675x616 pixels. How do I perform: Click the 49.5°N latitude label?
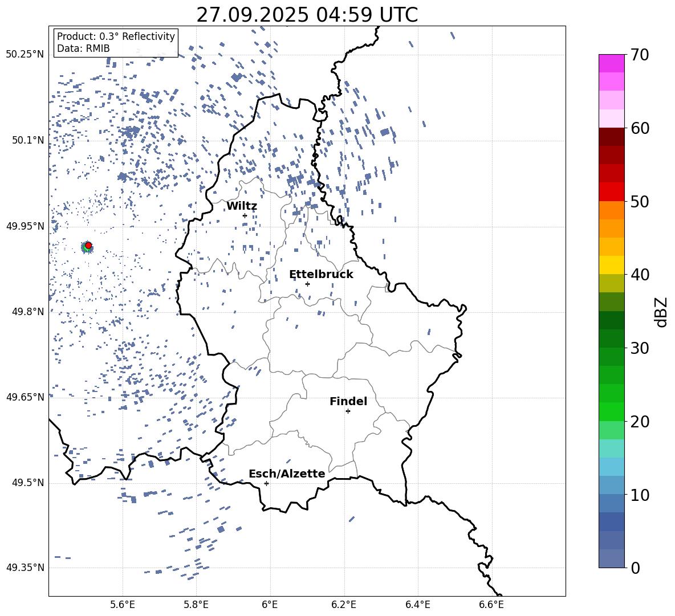coord(28,483)
